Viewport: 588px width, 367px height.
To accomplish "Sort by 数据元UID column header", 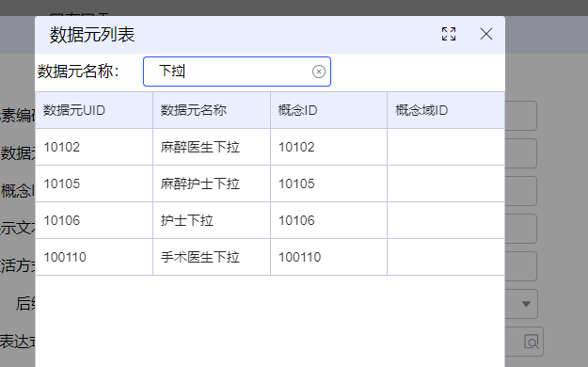I will (x=94, y=110).
